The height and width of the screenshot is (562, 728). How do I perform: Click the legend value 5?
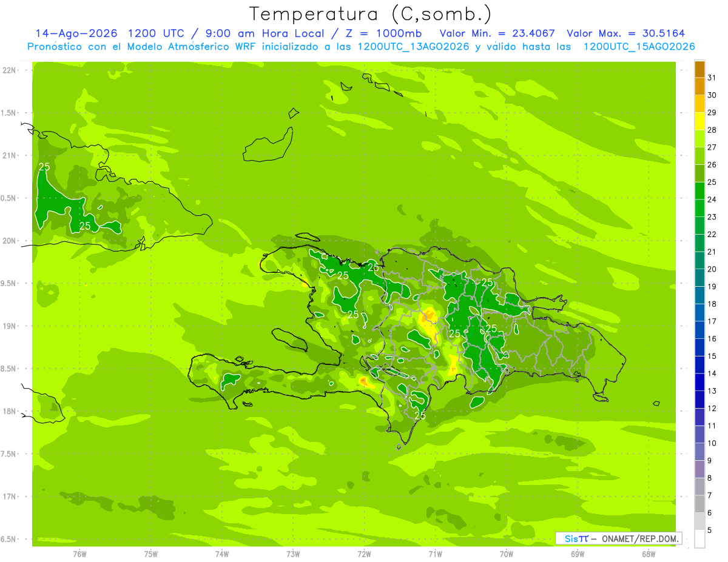(710, 530)
